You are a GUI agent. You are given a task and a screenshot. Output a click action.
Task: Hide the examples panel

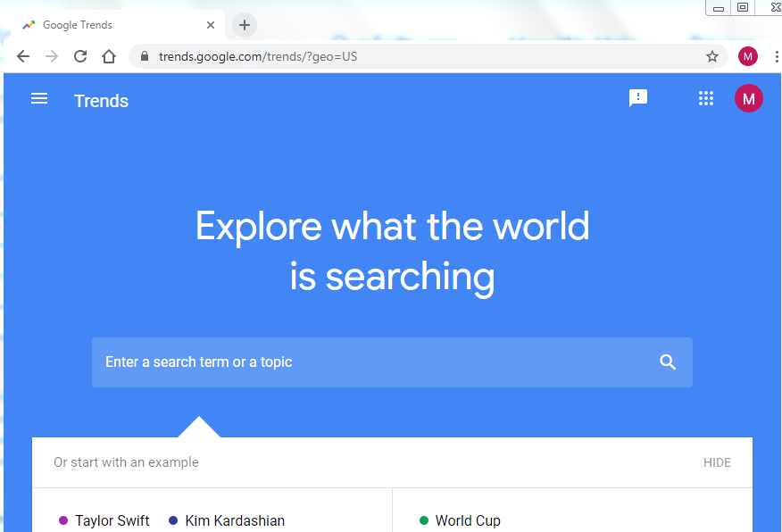coord(716,462)
